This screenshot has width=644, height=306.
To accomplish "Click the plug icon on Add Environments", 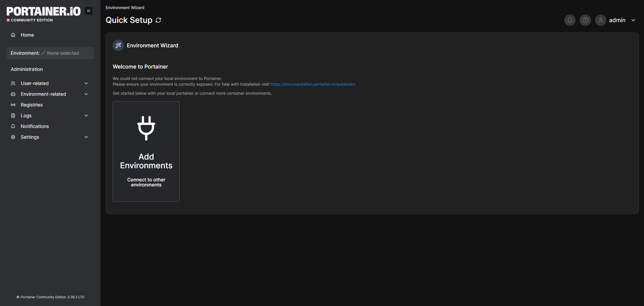I will click(x=146, y=128).
